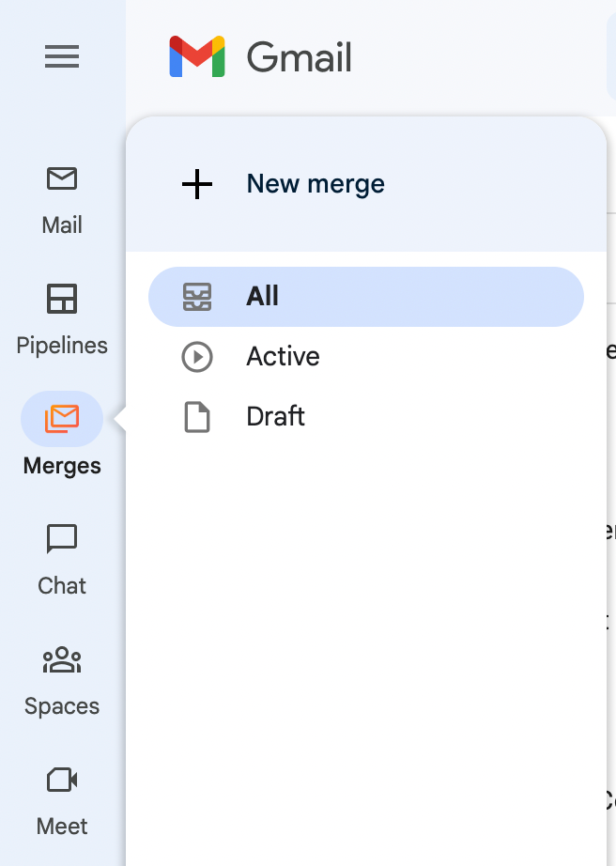Image resolution: width=616 pixels, height=866 pixels.
Task: Click the plus icon for new merge
Action: pos(197,184)
